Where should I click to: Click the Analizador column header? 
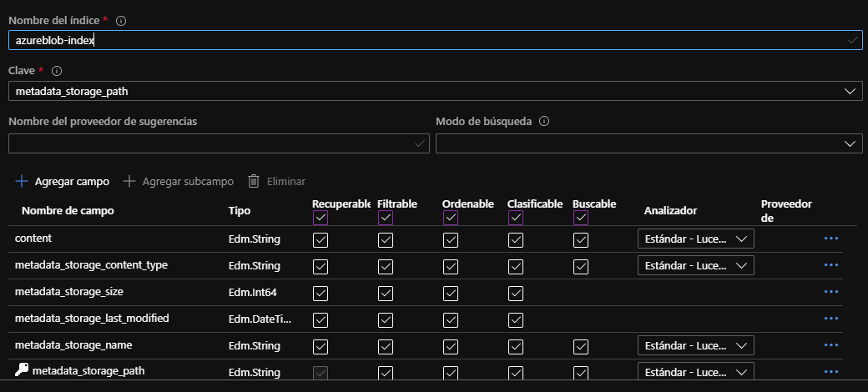click(x=670, y=211)
